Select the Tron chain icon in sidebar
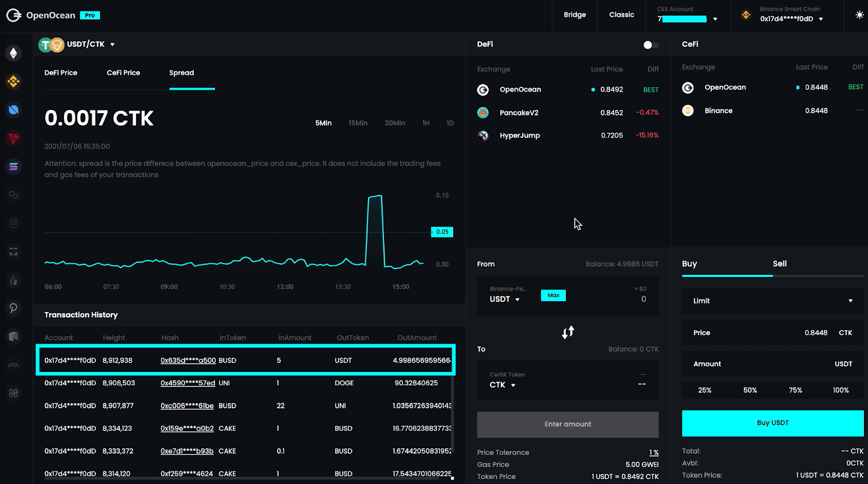Viewport: 868px width, 484px height. [14, 138]
